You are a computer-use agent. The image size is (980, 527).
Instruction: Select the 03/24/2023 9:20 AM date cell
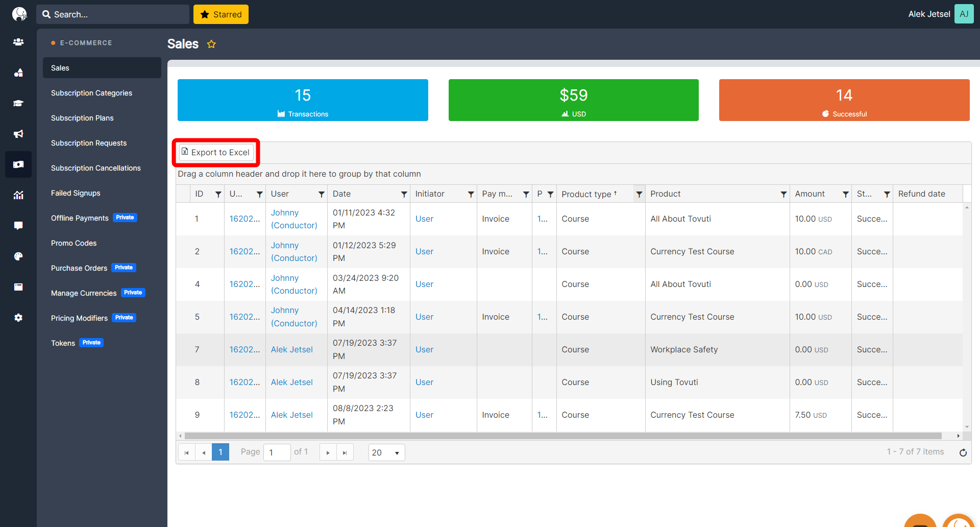[x=369, y=284]
